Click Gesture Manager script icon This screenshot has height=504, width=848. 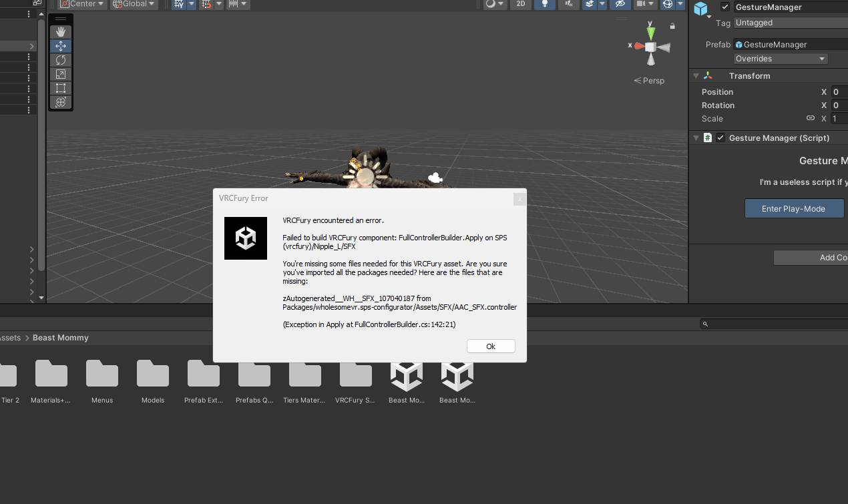pyautogui.click(x=708, y=138)
